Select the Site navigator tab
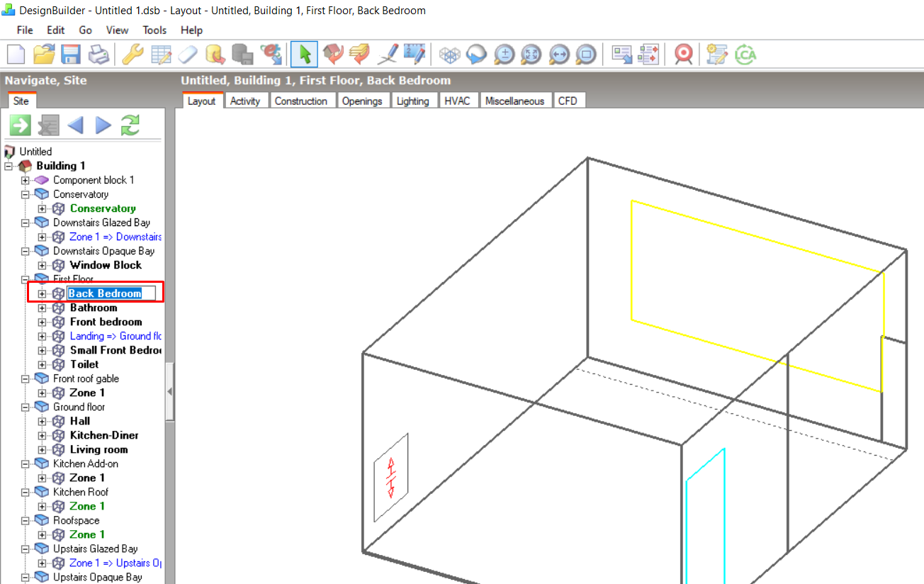Screen dimensions: 924x584 pyautogui.click(x=21, y=101)
